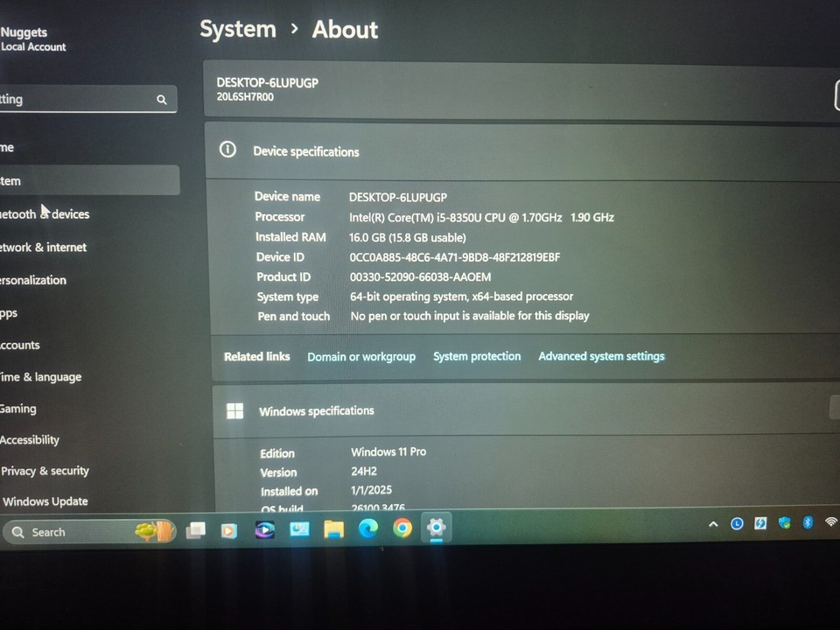840x630 pixels.
Task: Click the 16.0 GB installed RAM value
Action: tap(408, 237)
